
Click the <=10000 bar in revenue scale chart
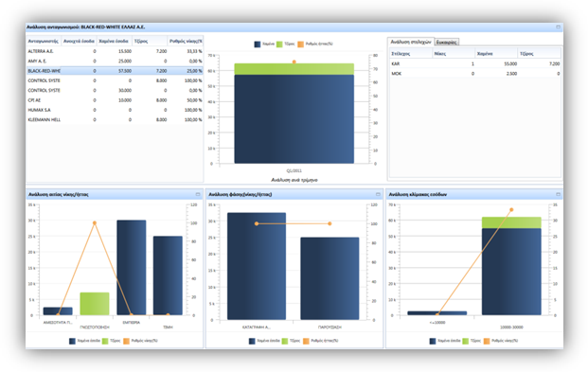[x=437, y=312]
